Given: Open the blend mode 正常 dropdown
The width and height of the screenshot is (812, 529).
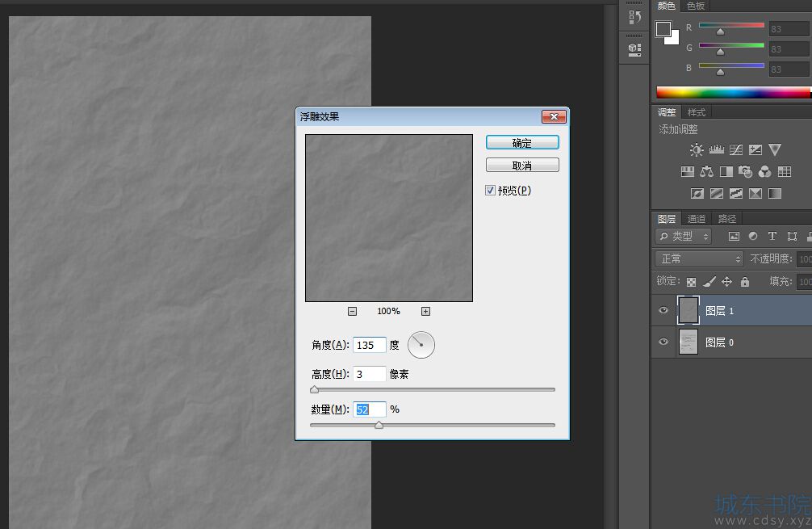Looking at the screenshot, I should (x=699, y=258).
